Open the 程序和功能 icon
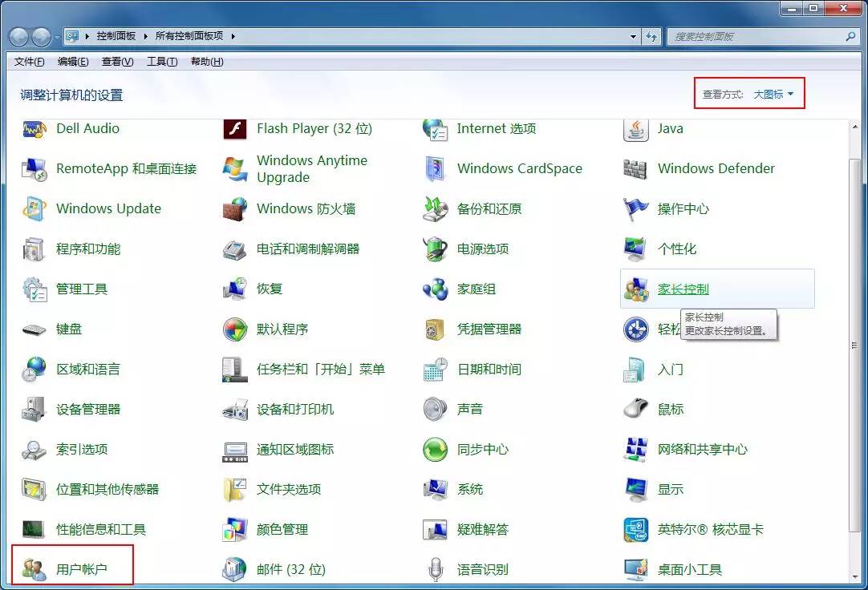Screen dimensions: 868x590 click(34, 249)
